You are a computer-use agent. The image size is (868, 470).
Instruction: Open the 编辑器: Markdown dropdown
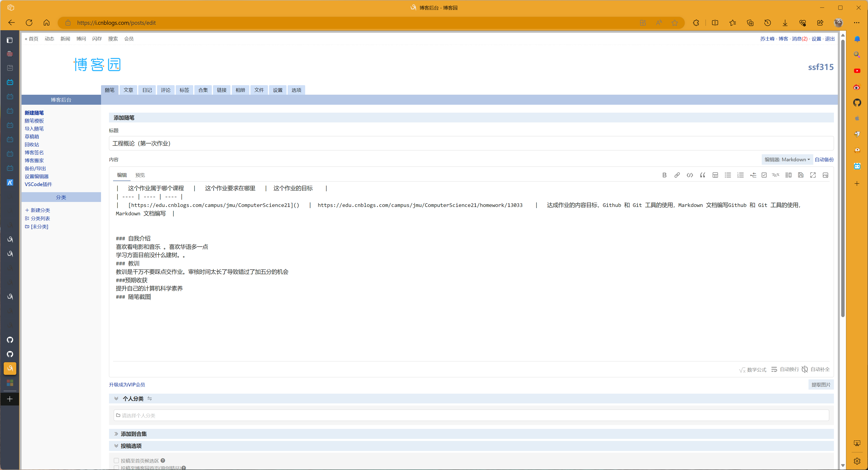point(787,159)
